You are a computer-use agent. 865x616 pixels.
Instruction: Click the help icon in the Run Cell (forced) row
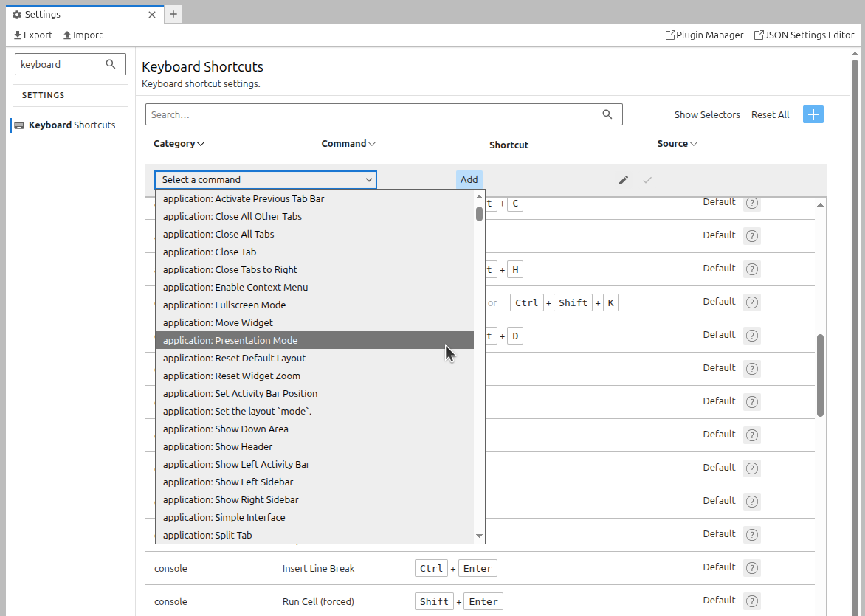pos(752,601)
